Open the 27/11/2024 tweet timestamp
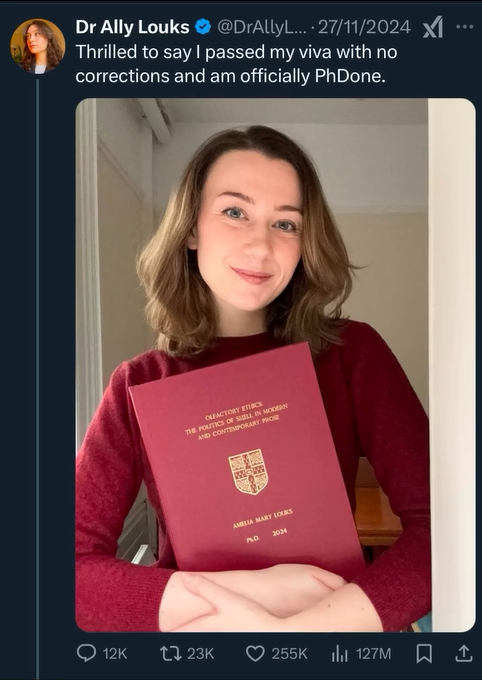 (364, 27)
